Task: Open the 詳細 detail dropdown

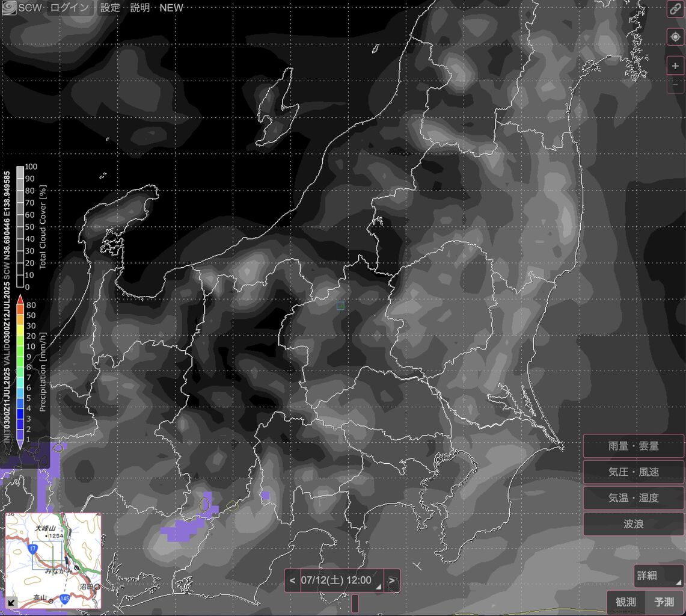Action: 658,575
